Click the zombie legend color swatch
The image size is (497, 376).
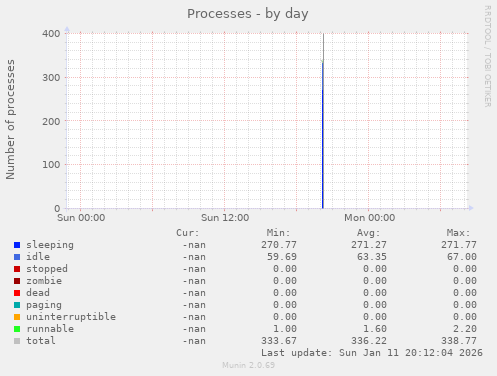(17, 281)
